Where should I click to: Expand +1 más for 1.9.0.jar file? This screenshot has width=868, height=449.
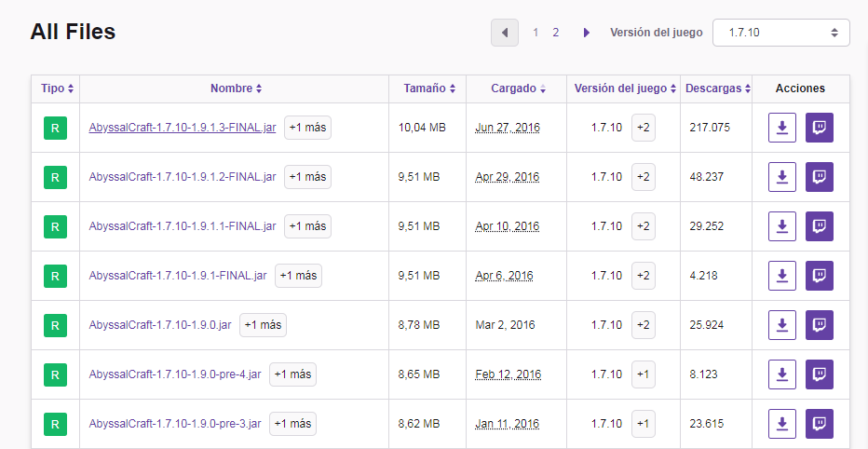(263, 324)
